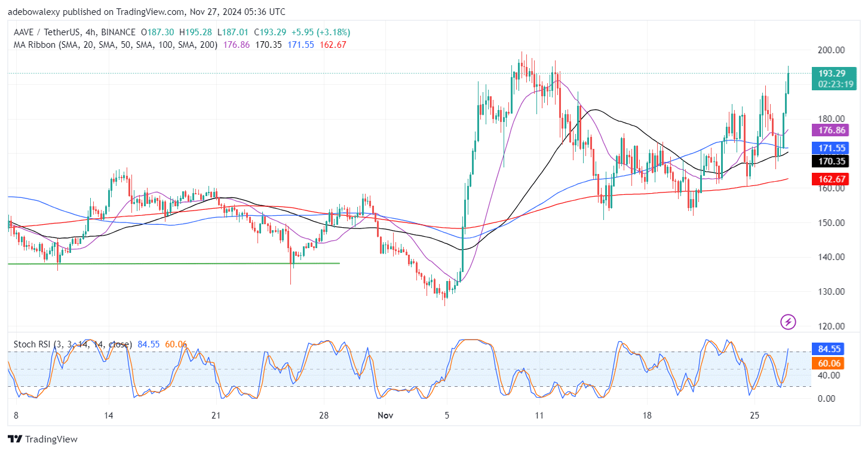Click the 21 date label on time axis

(216, 416)
